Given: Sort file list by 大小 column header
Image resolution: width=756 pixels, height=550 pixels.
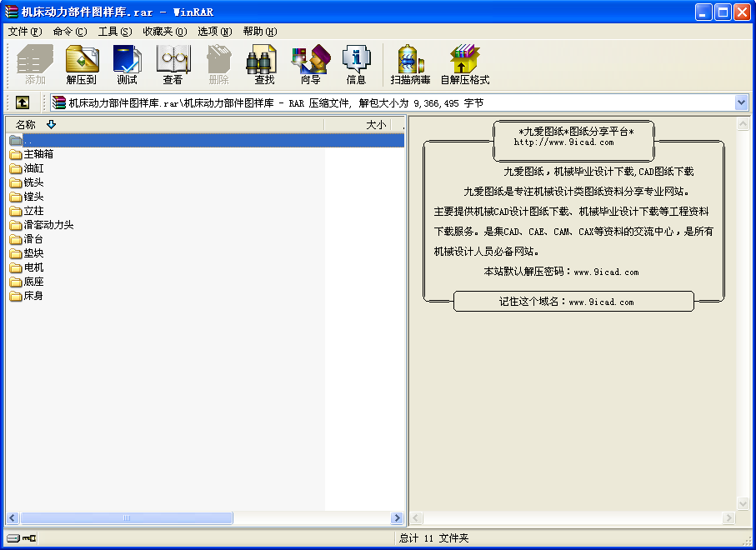Looking at the screenshot, I should point(376,124).
